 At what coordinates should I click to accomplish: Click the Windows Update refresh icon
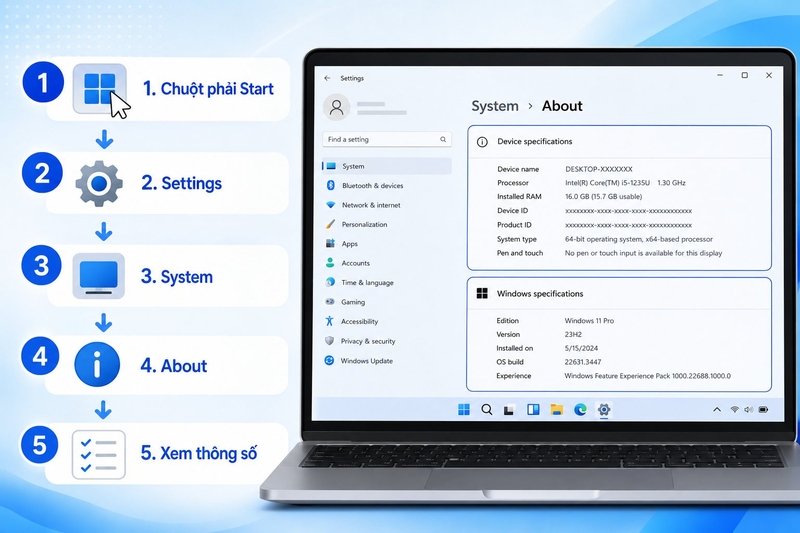click(329, 360)
